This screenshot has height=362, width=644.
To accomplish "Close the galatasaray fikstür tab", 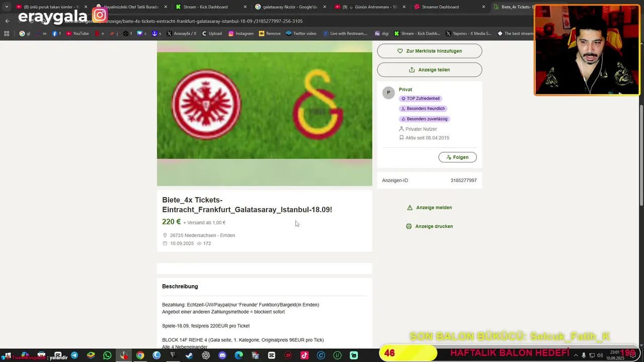I will (x=325, y=7).
